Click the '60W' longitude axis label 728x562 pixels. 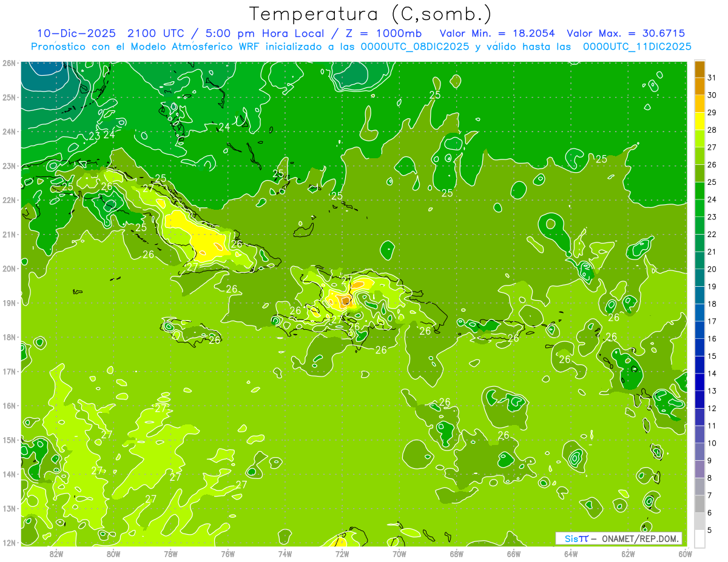tap(685, 554)
